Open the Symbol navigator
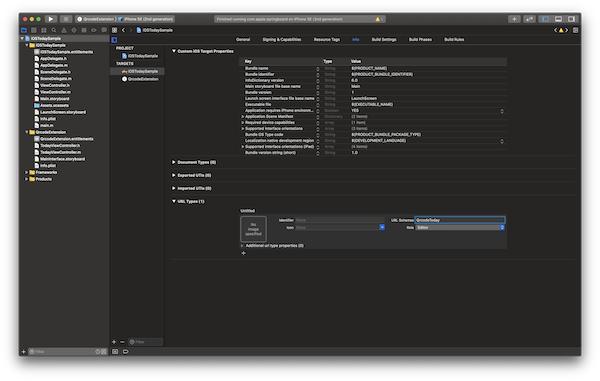 coord(44,30)
